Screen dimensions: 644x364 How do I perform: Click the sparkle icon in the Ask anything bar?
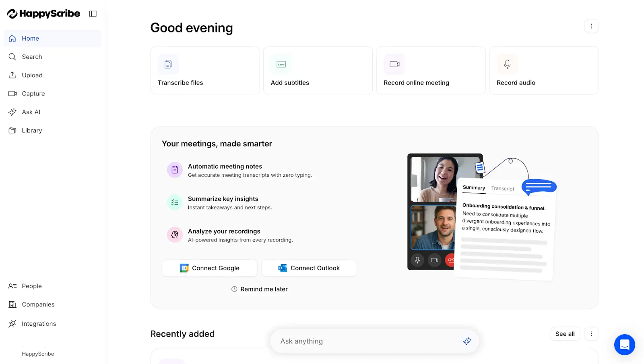click(x=467, y=341)
